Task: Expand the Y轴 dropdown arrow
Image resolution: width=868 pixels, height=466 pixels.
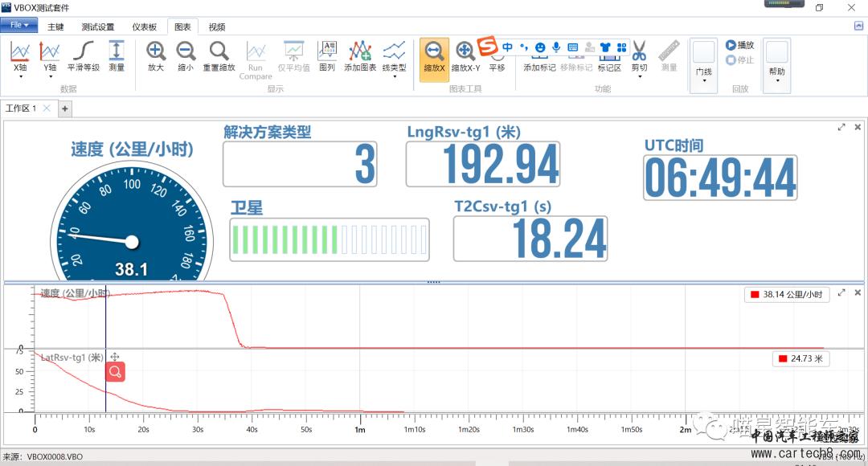Action: pos(51,77)
